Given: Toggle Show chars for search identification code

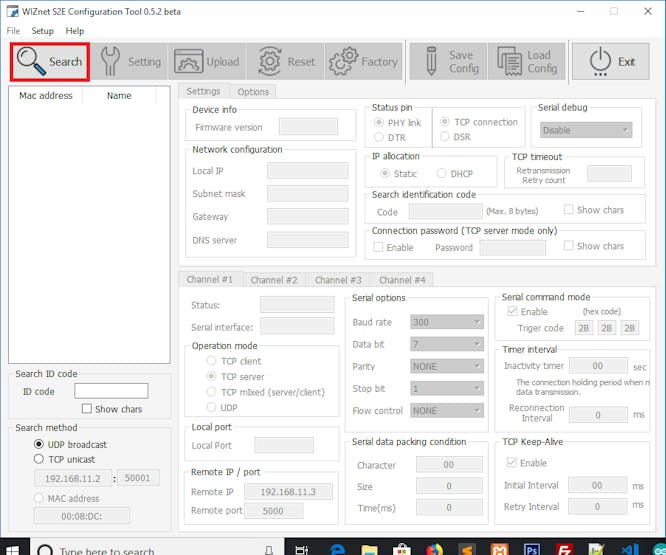Looking at the screenshot, I should tap(568, 209).
